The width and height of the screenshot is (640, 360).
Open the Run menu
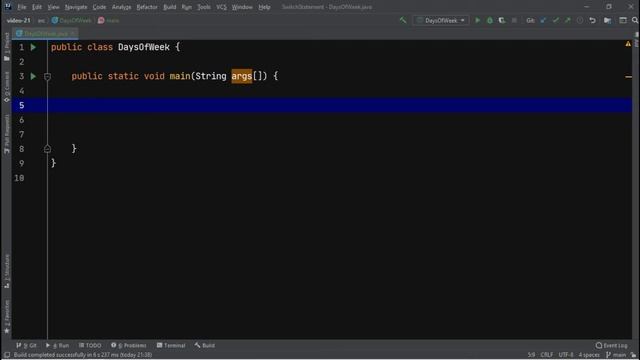coord(187,7)
